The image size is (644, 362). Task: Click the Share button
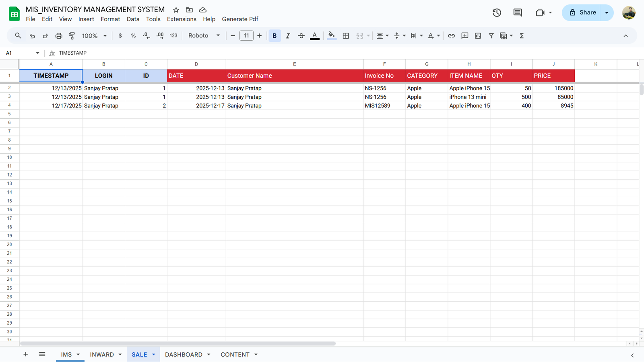pos(582,12)
